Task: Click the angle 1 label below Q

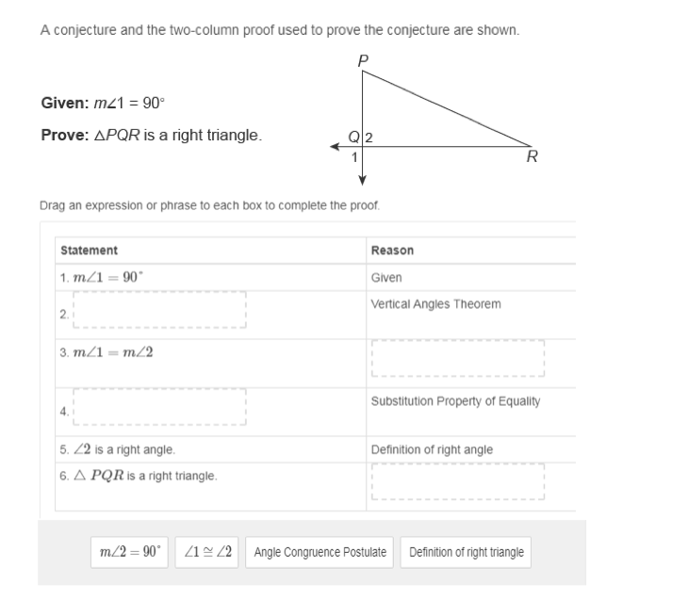Action: [x=354, y=156]
